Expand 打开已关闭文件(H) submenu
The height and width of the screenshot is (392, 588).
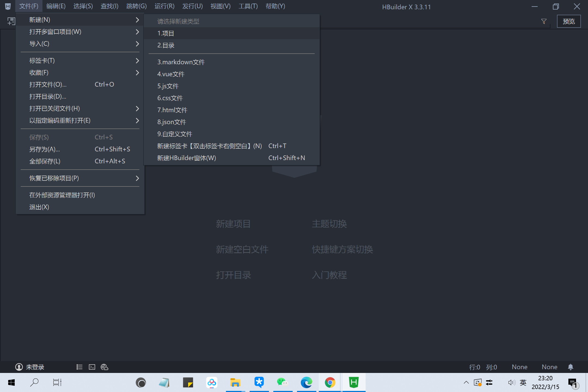tap(80, 109)
